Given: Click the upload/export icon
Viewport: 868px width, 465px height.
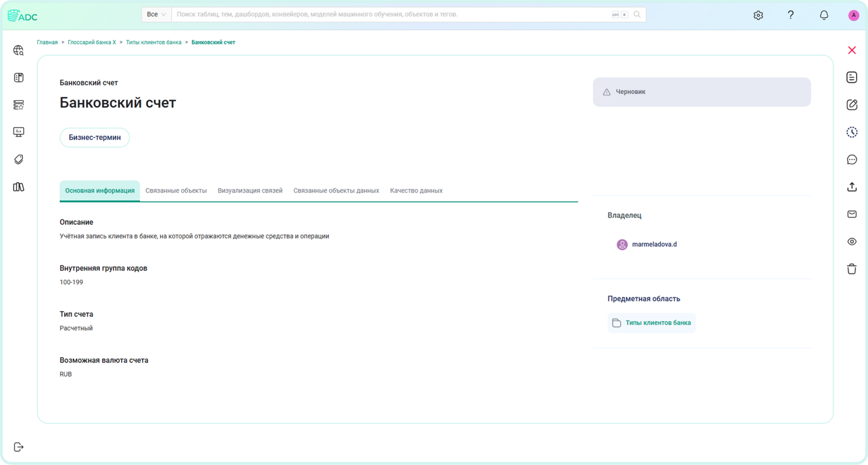Looking at the screenshot, I should (x=852, y=187).
